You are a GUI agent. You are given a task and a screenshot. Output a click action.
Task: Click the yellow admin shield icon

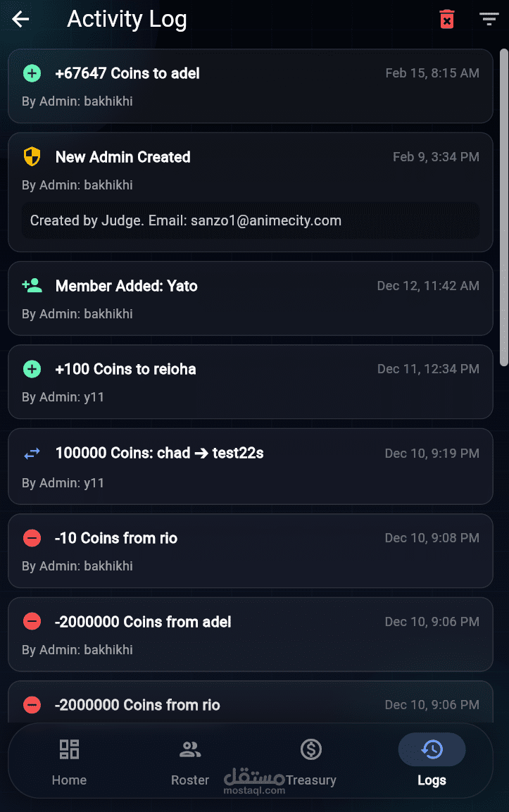pyautogui.click(x=32, y=156)
